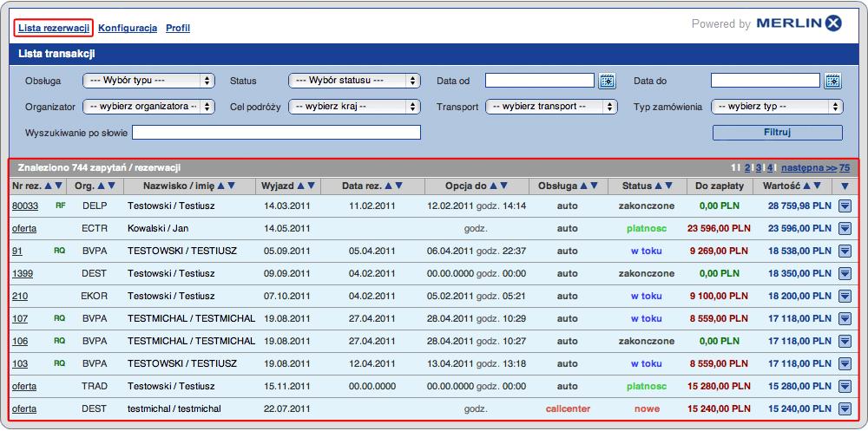Image resolution: width=868 pixels, height=431 pixels.
Task: Open row menu for reservation 80033
Action: point(845,206)
